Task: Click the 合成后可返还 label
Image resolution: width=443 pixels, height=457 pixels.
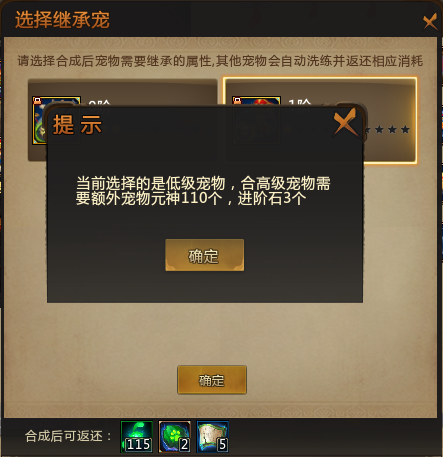Action: 68,436
